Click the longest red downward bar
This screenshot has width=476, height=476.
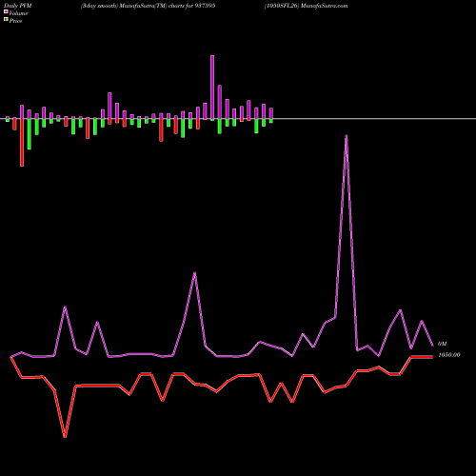22,142
